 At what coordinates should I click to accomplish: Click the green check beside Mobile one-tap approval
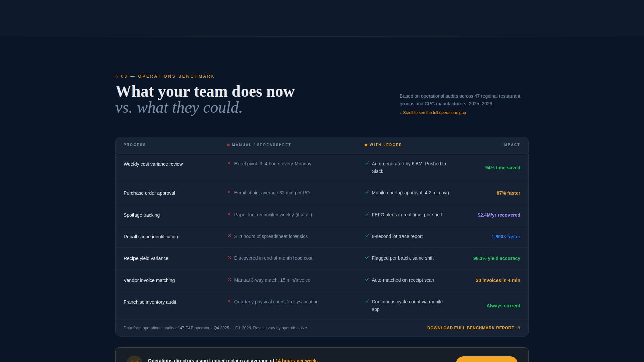pos(367,192)
